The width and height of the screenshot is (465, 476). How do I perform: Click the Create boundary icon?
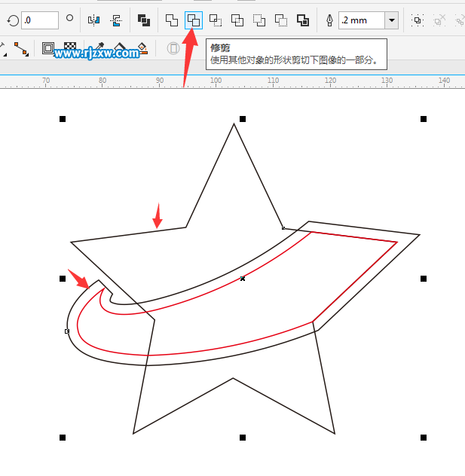pos(303,20)
